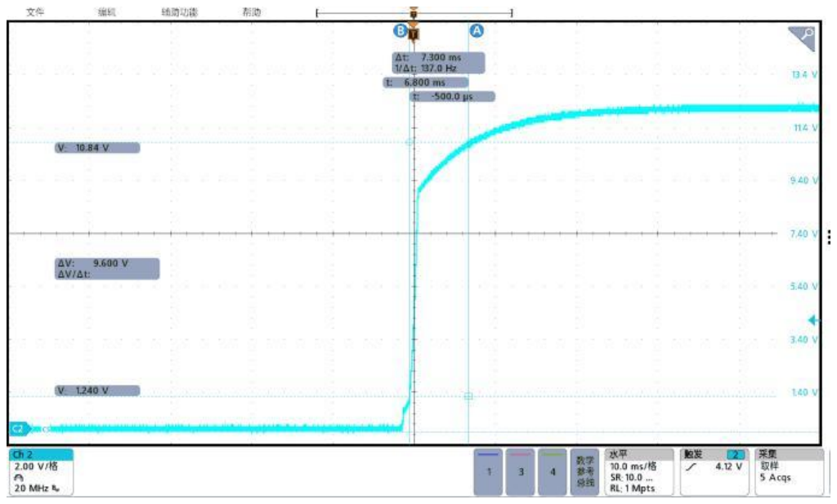The width and height of the screenshot is (837, 504).
Task: Click the coupling icon in Ch 2 badge
Action: point(20,477)
